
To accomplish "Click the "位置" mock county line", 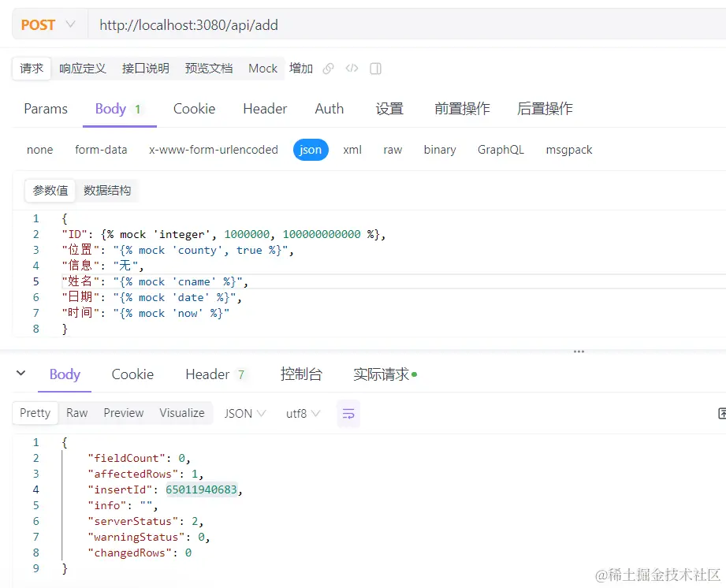I will point(178,250).
